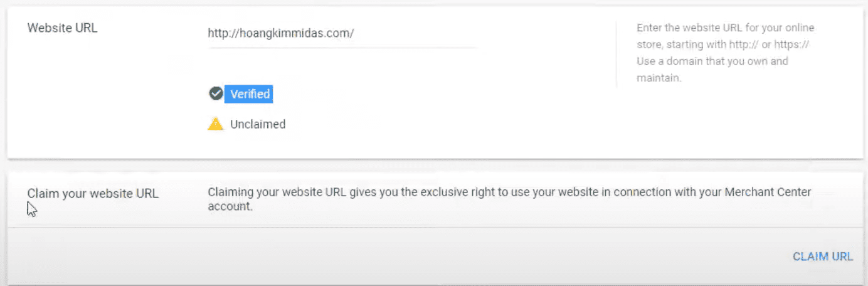Click the vertical divider beside the help text
This screenshot has width=868, height=286.
[x=617, y=54]
